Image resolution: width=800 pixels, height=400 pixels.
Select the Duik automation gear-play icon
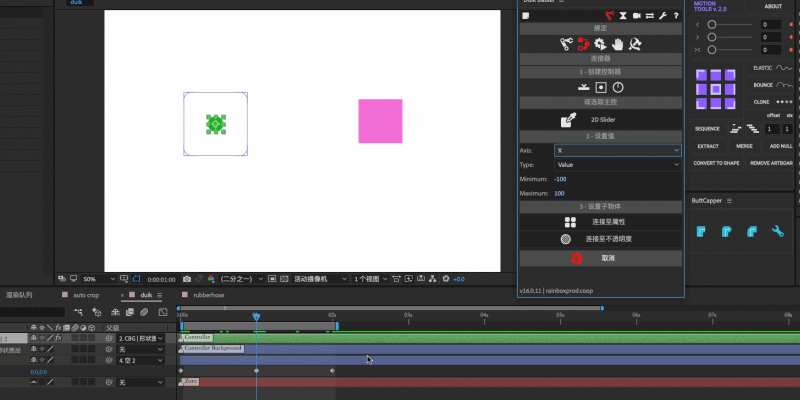(600, 44)
